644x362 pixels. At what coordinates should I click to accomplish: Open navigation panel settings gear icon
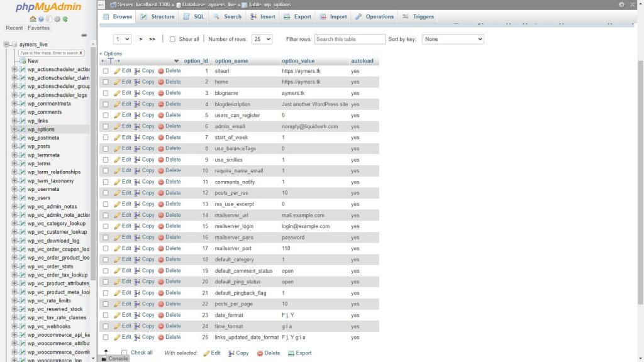pos(57,19)
